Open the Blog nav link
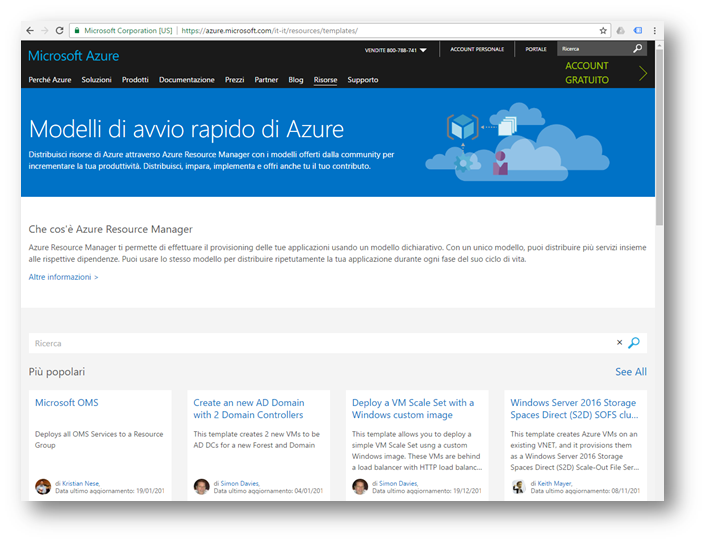This screenshot has height=543, width=706. coord(296,80)
